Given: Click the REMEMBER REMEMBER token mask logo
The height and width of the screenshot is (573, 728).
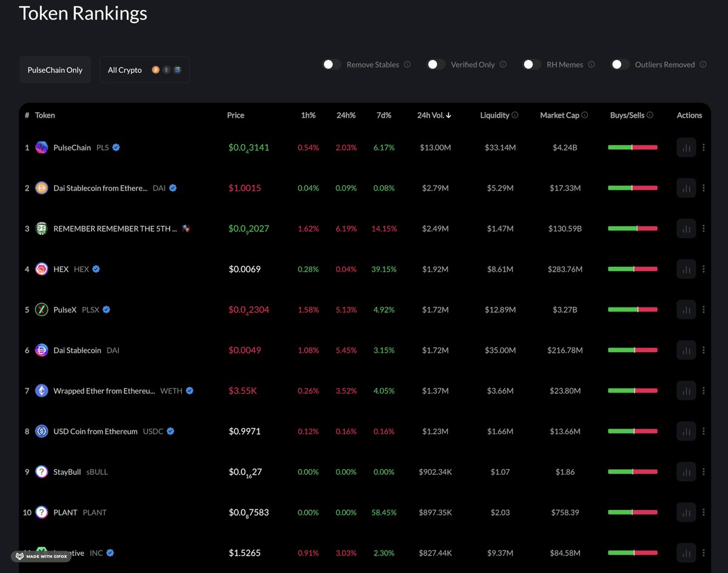Looking at the screenshot, I should tap(41, 229).
